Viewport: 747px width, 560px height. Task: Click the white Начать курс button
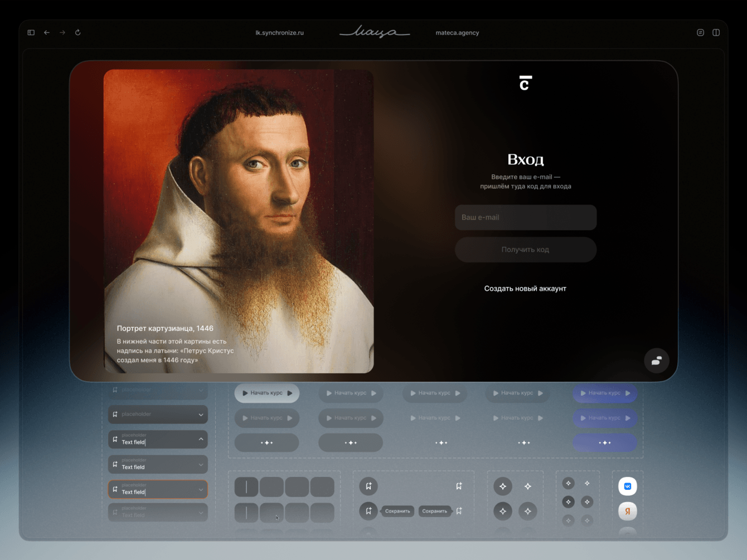click(267, 393)
